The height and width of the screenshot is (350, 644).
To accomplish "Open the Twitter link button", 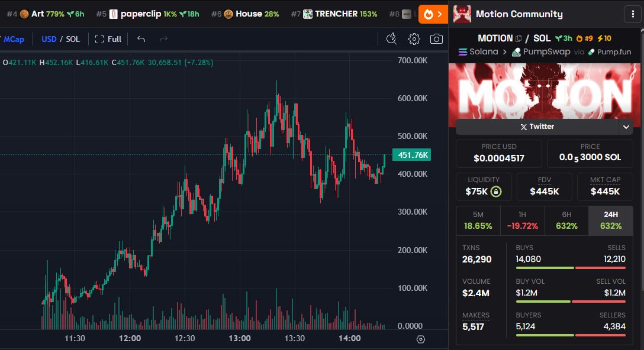I will tap(537, 127).
